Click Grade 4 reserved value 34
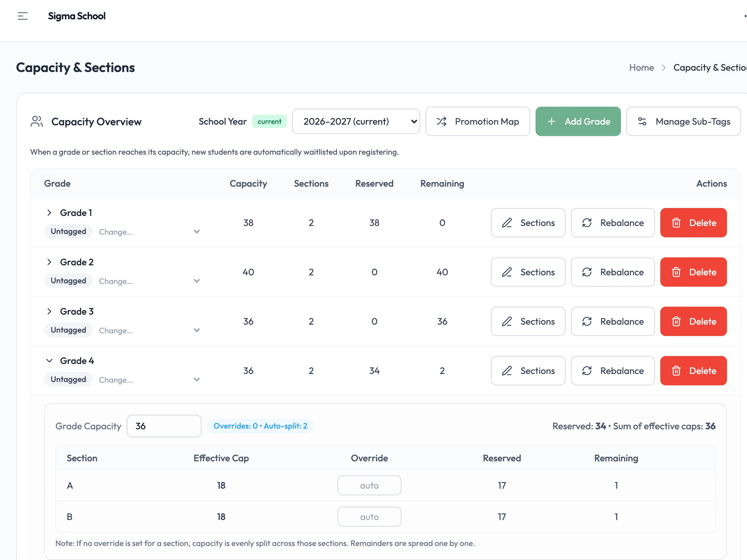747x560 pixels. [374, 371]
